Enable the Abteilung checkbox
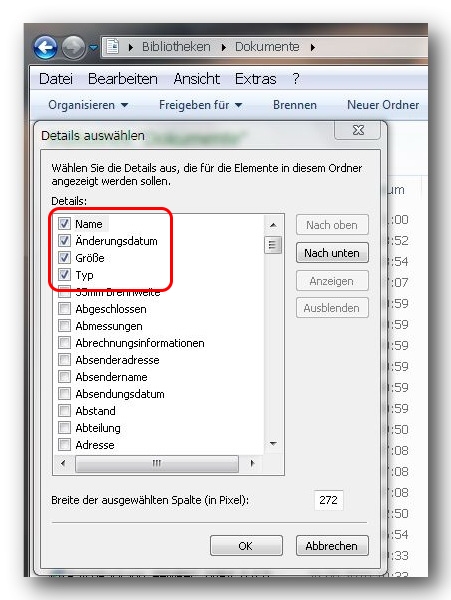 pyautogui.click(x=64, y=427)
